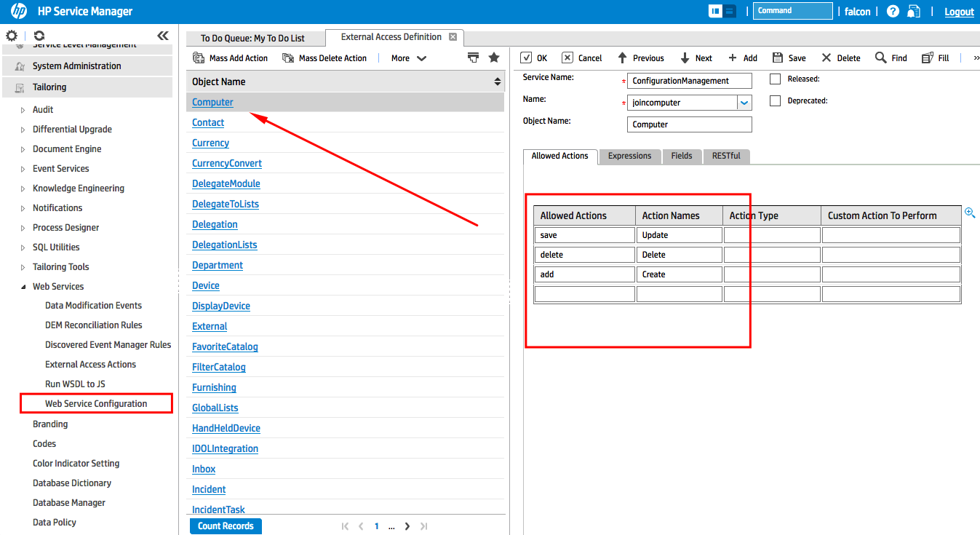Click the HP logo in the top bar
This screenshot has width=980, height=535.
(x=17, y=11)
